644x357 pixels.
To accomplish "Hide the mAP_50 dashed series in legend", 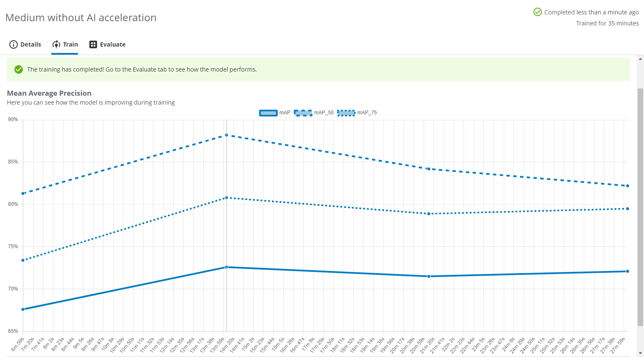I will click(303, 113).
